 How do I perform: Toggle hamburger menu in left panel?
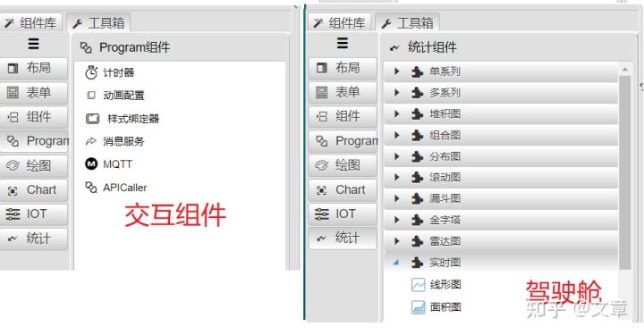[33, 44]
